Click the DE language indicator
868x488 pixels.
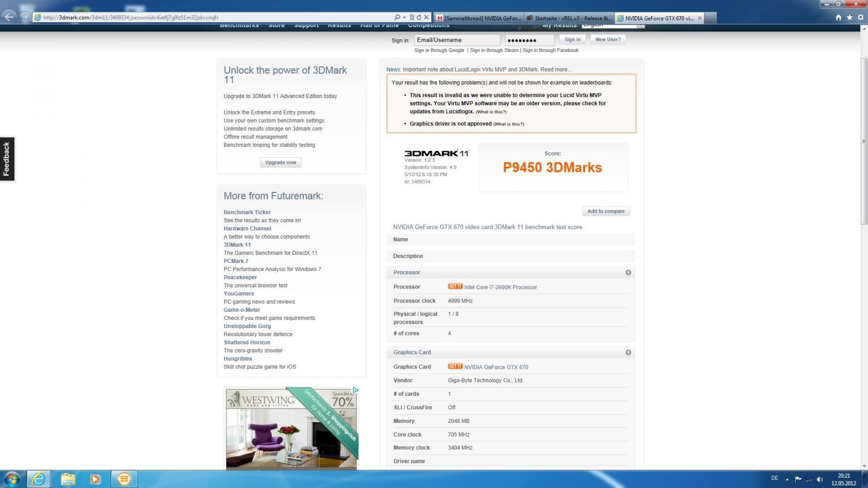pos(774,478)
